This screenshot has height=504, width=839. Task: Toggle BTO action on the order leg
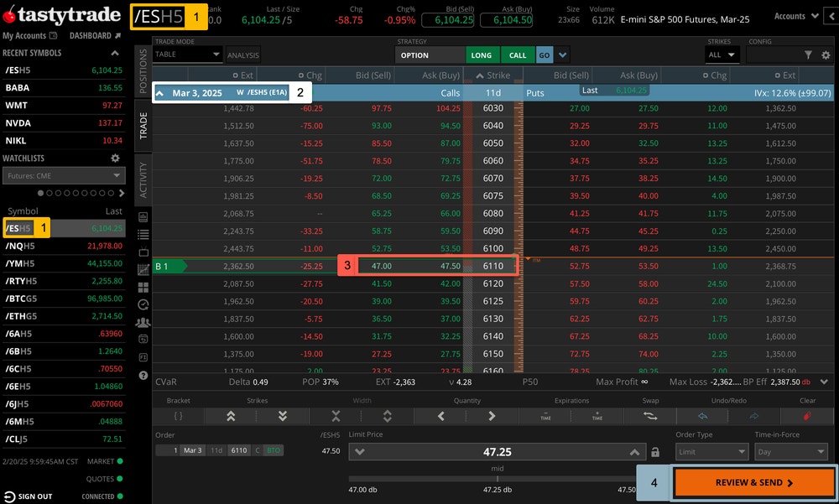coord(274,450)
